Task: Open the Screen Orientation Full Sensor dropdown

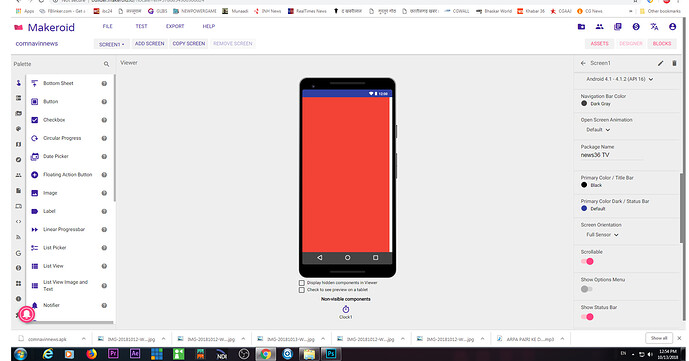Action: coord(602,235)
